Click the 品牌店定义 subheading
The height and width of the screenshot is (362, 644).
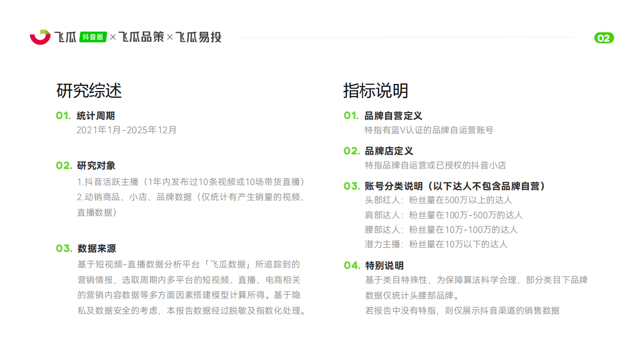tap(388, 151)
